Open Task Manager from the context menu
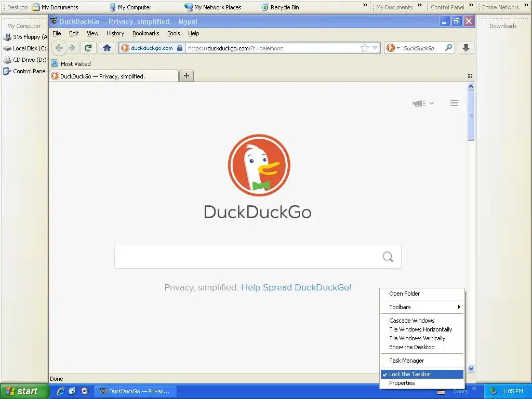This screenshot has height=399, width=532. pyautogui.click(x=422, y=361)
